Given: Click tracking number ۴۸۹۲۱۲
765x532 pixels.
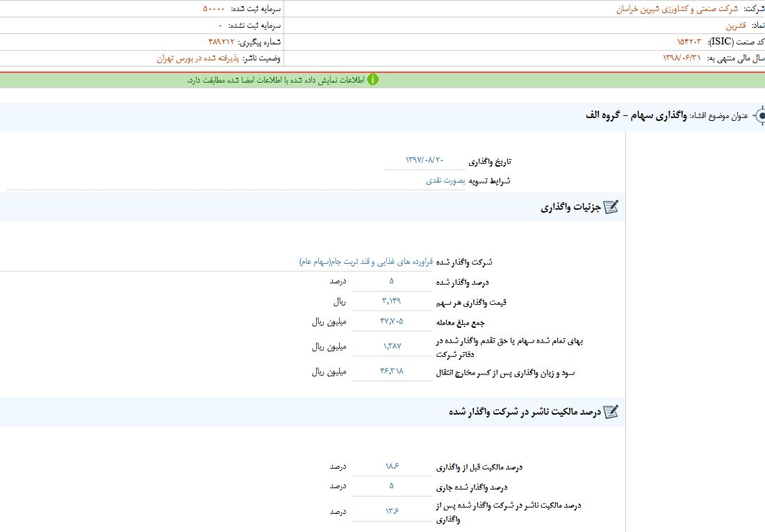Looking at the screenshot, I should (x=222, y=42).
